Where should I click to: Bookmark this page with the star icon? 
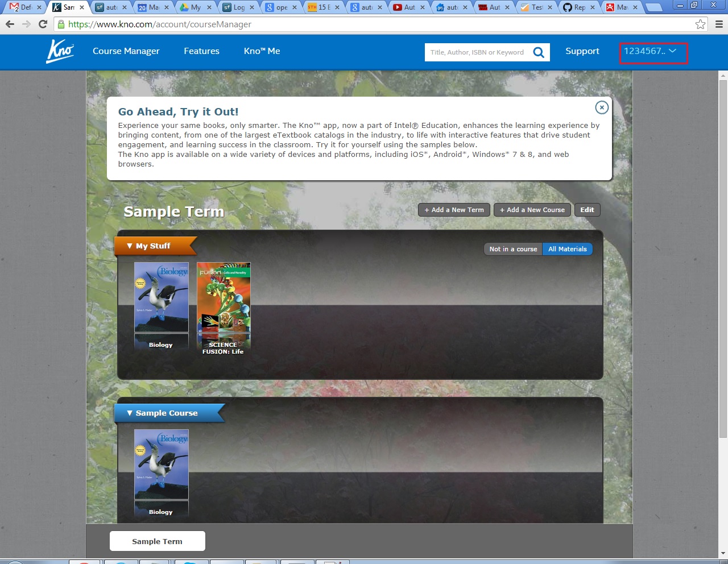tap(700, 24)
